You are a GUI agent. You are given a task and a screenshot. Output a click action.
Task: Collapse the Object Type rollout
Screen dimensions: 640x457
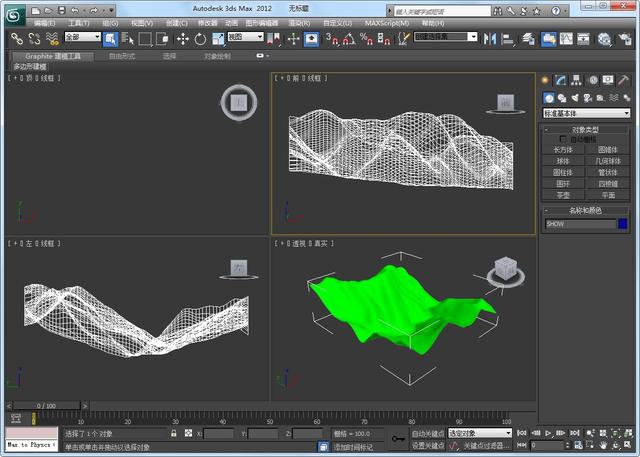click(585, 130)
